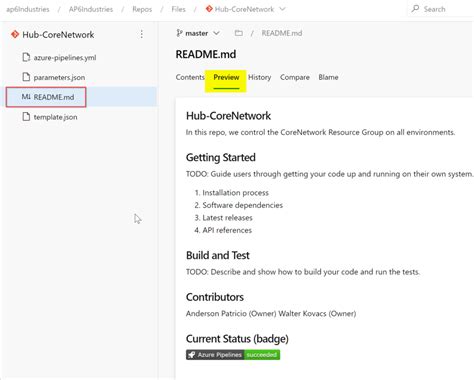Screen dimensions: 474x380
Task: Open the Compare tab
Action: (295, 77)
